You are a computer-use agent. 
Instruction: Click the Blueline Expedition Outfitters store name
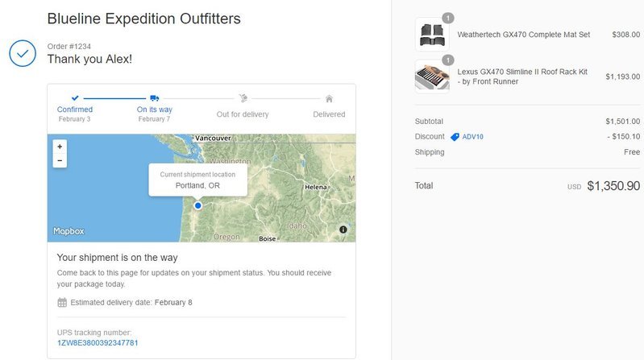[143, 19]
